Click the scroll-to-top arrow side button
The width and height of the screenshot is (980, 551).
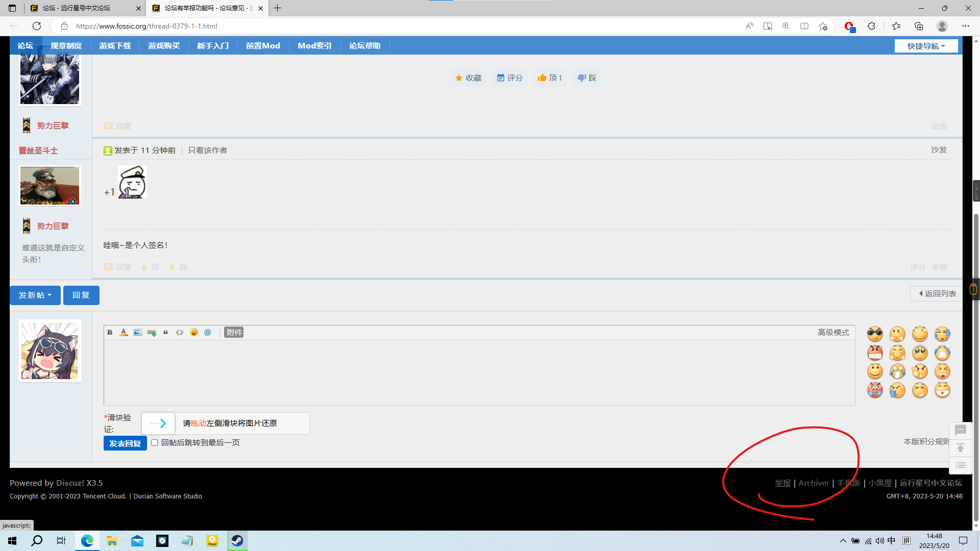[x=961, y=448]
